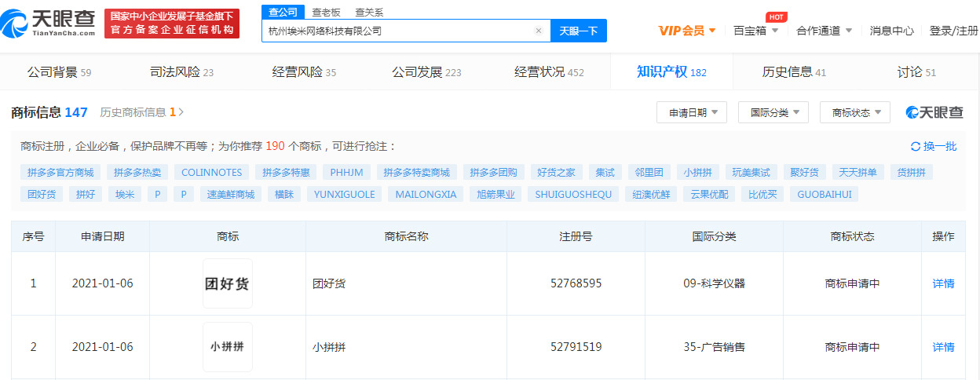Click the TianYanCha logo
This screenshot has width=980, height=380.
pyautogui.click(x=49, y=24)
